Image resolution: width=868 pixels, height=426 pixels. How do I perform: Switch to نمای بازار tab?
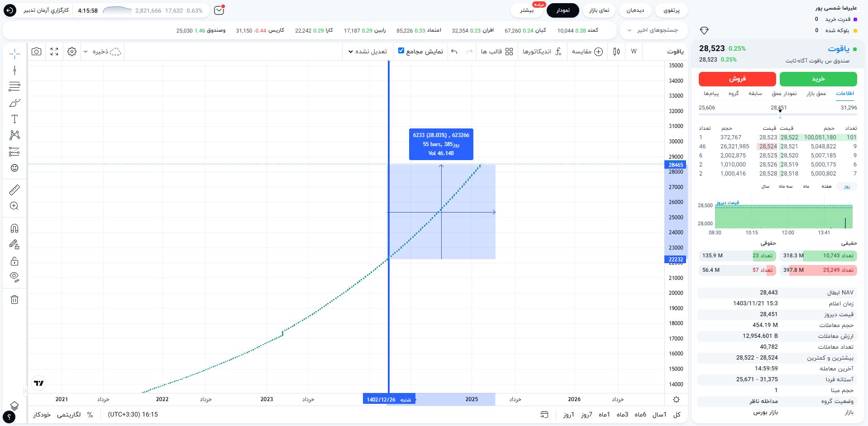[599, 10]
